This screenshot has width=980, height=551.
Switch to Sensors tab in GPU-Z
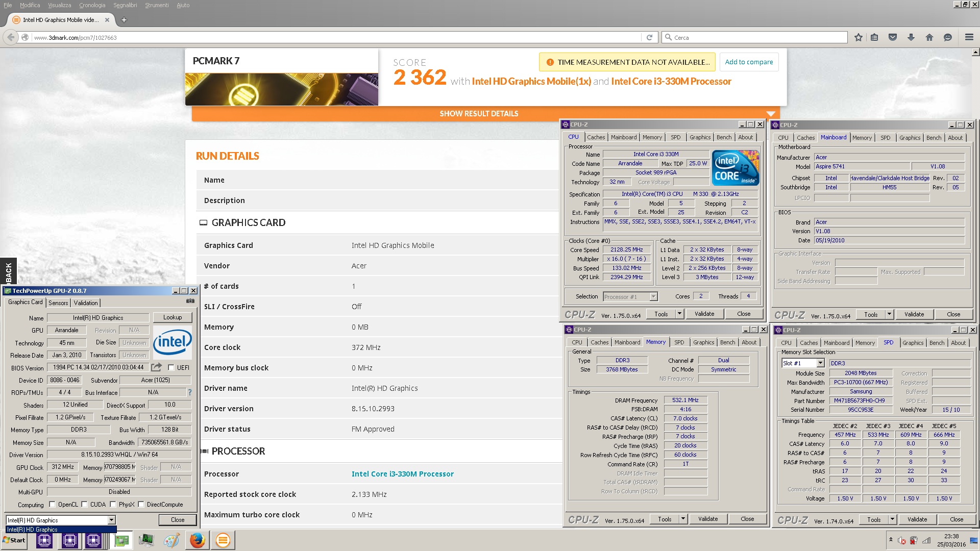58,303
